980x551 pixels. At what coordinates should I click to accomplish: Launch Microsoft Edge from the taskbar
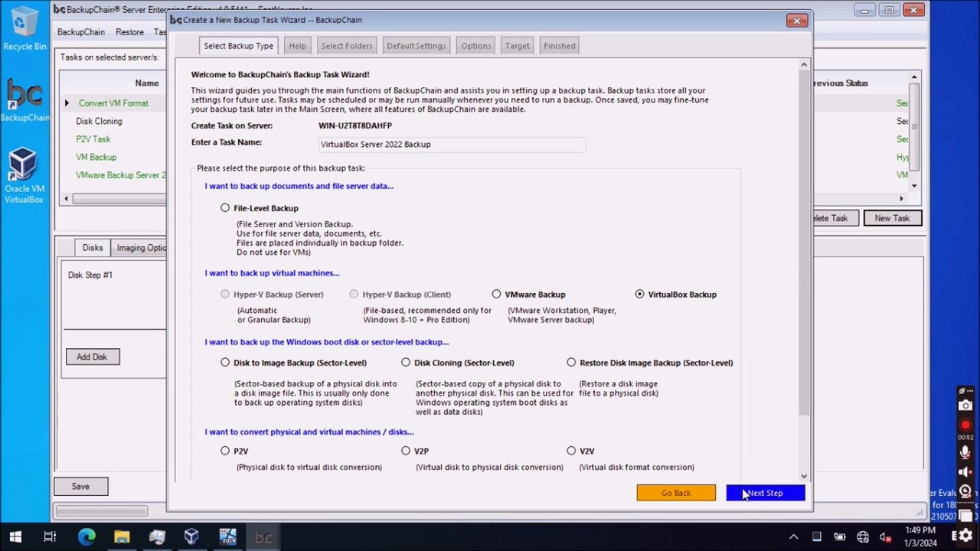(86, 536)
